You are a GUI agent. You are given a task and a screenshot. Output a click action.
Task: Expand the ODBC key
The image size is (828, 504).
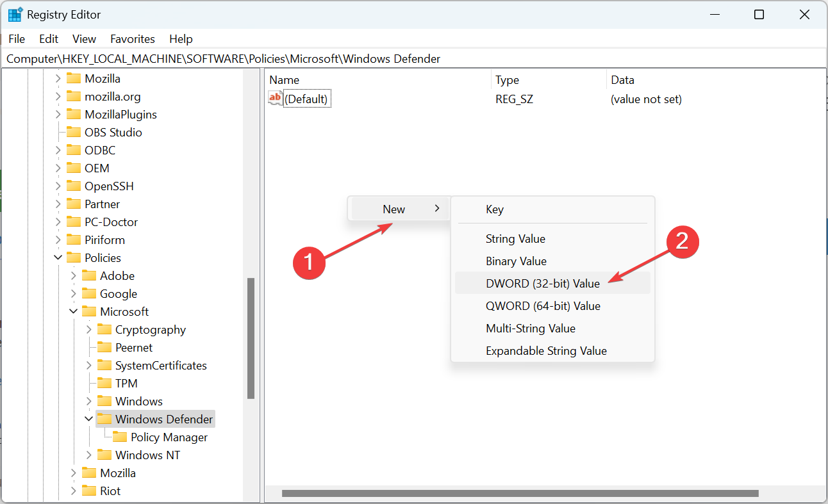pos(58,150)
